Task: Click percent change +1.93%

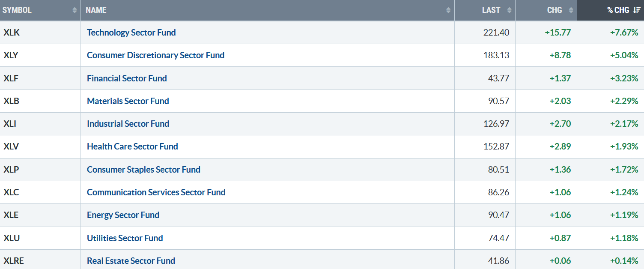Action: click(x=624, y=146)
